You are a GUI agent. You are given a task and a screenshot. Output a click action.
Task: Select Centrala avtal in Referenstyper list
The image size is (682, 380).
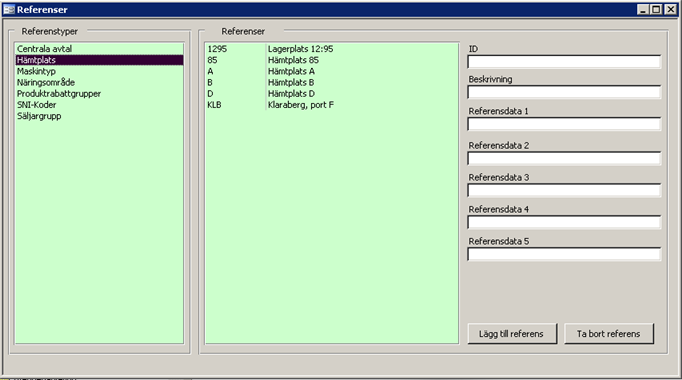(99, 49)
